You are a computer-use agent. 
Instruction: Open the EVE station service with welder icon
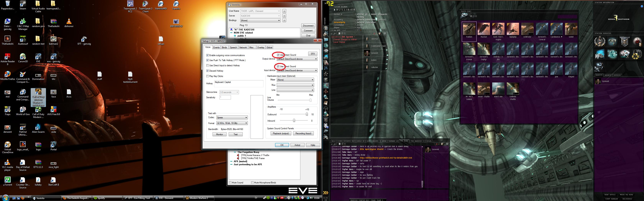point(600,66)
